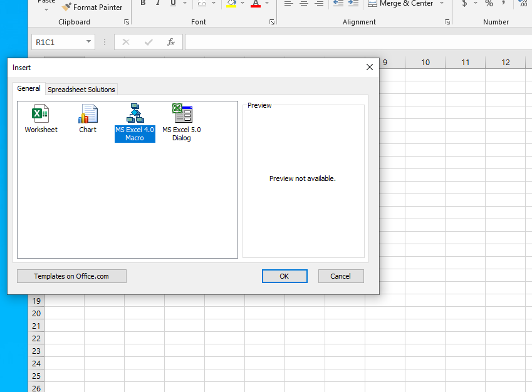Image resolution: width=532 pixels, height=392 pixels.
Task: Open the font color dropdown arrow
Action: [x=268, y=4]
